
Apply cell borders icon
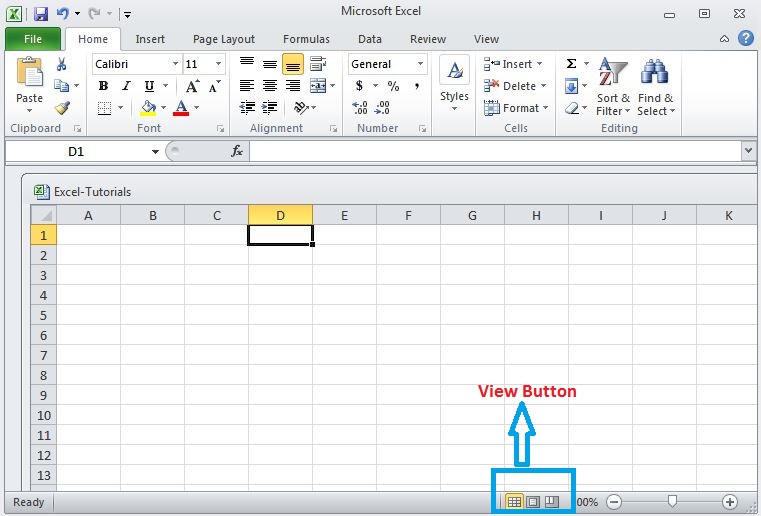tap(104, 108)
